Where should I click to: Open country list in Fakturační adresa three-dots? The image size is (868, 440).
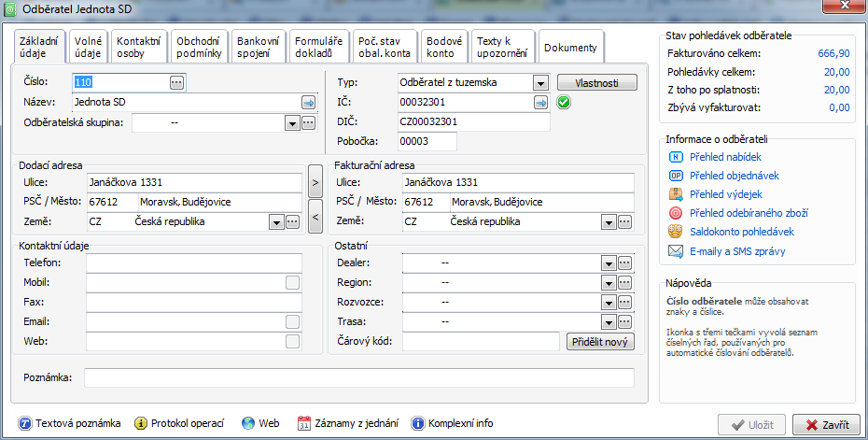point(624,221)
